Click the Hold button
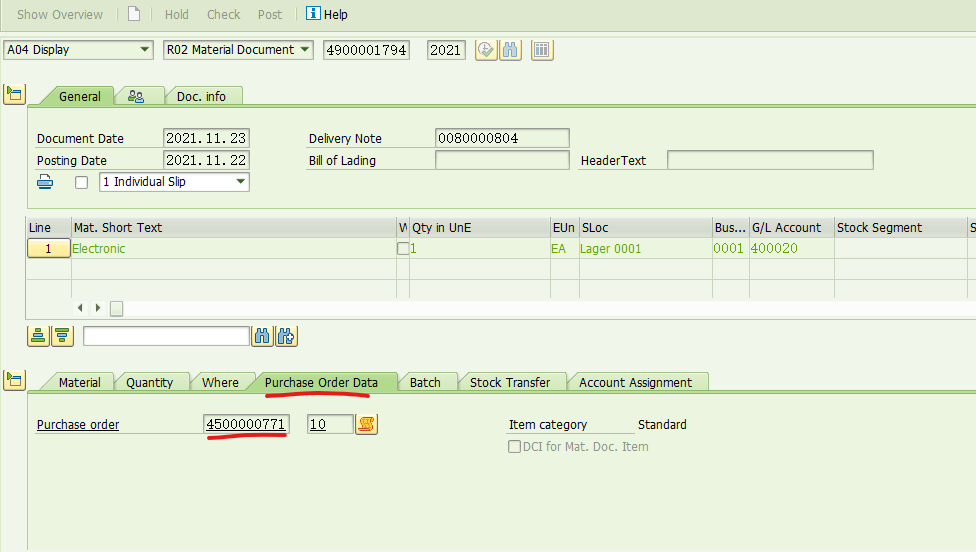 [176, 14]
